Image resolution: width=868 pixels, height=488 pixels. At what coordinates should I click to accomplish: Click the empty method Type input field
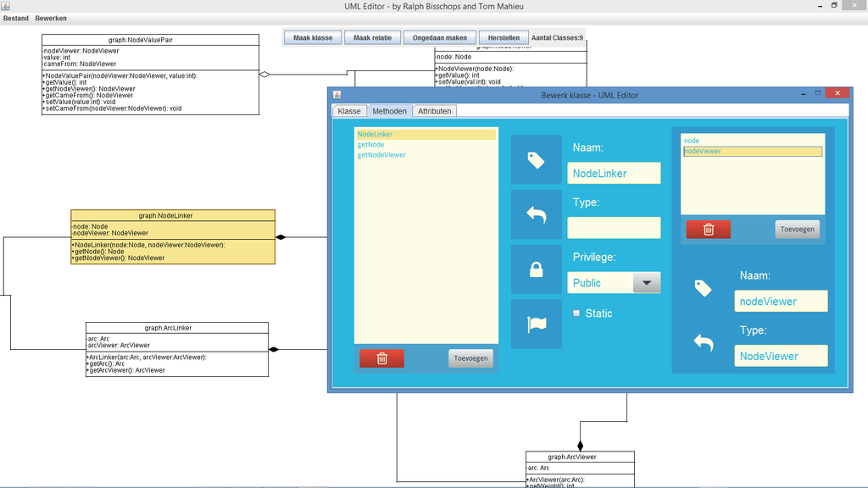tap(614, 227)
